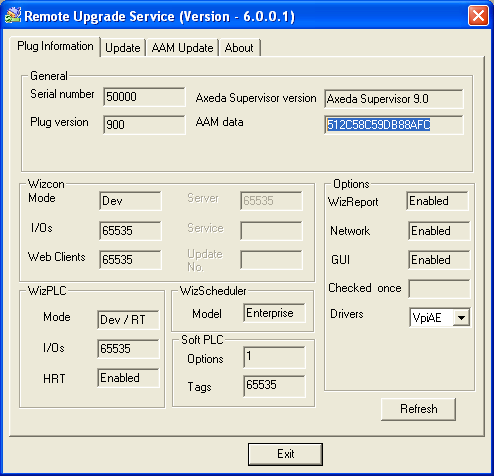Click the WizReport Enabled field

[x=437, y=201]
